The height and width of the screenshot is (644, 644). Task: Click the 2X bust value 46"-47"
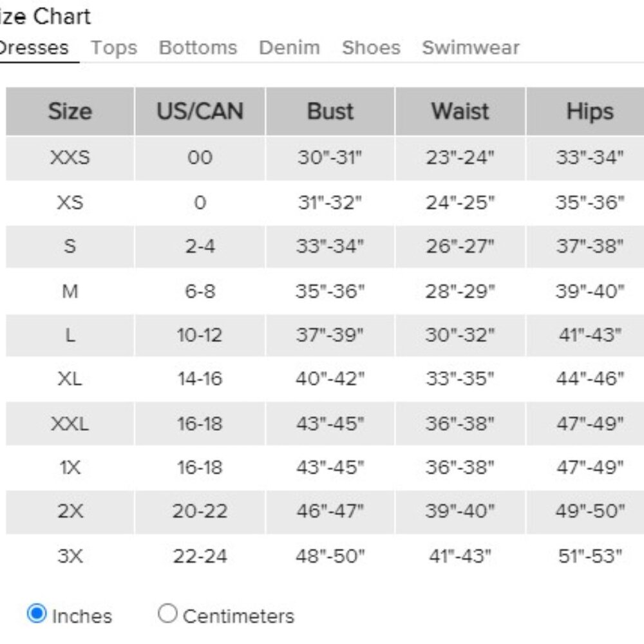tap(330, 511)
